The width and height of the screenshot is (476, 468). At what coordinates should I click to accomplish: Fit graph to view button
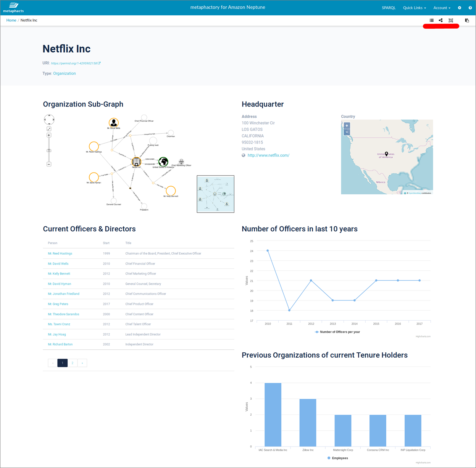point(49,129)
